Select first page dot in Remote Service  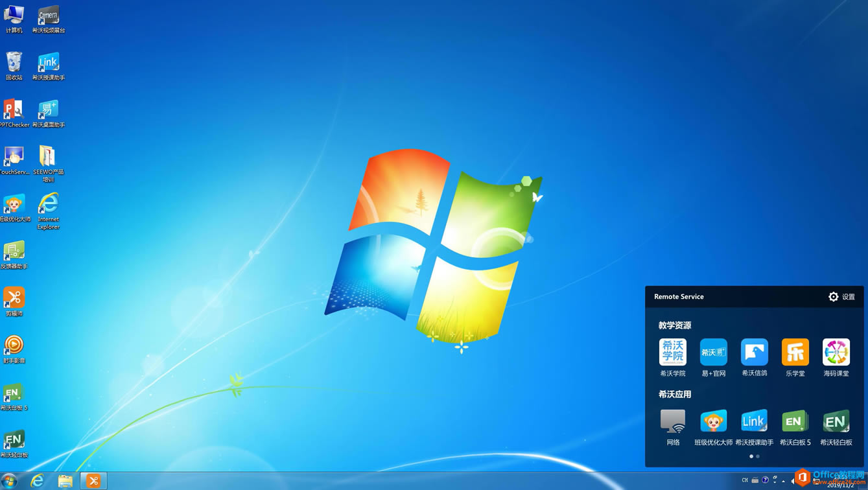[751, 456]
